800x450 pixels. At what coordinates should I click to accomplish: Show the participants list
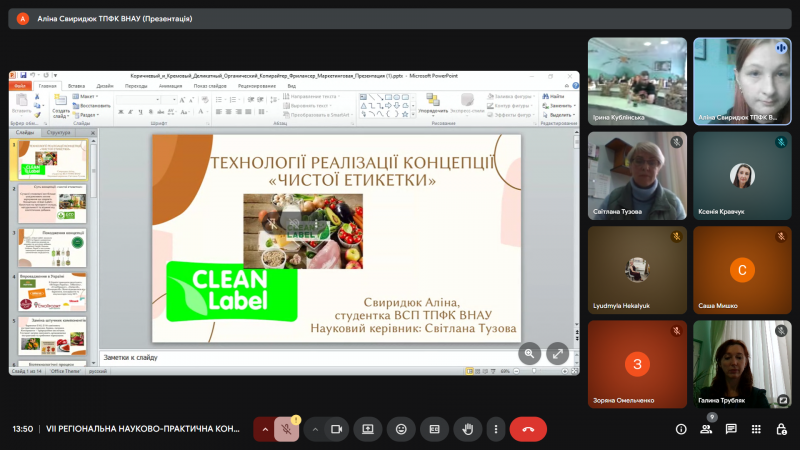(x=706, y=429)
